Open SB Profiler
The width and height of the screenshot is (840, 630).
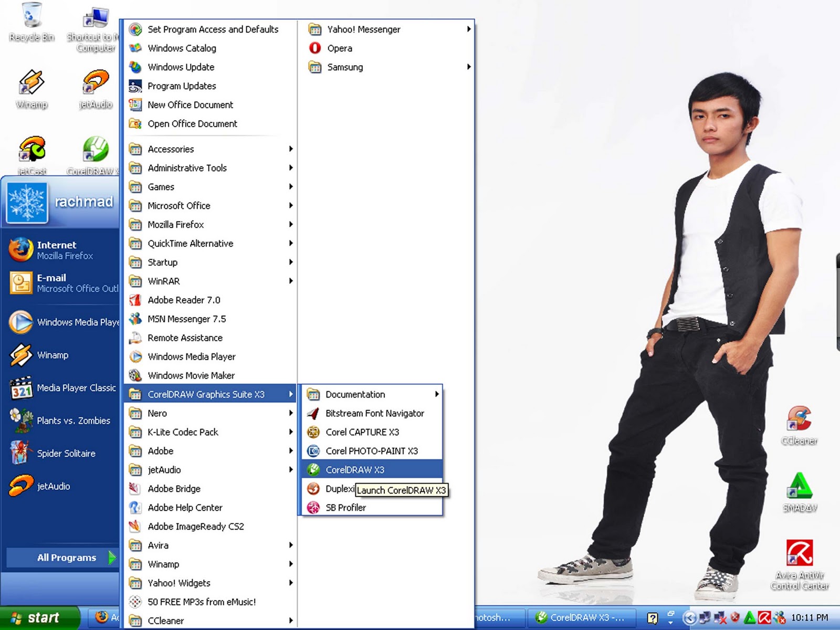[x=346, y=507]
